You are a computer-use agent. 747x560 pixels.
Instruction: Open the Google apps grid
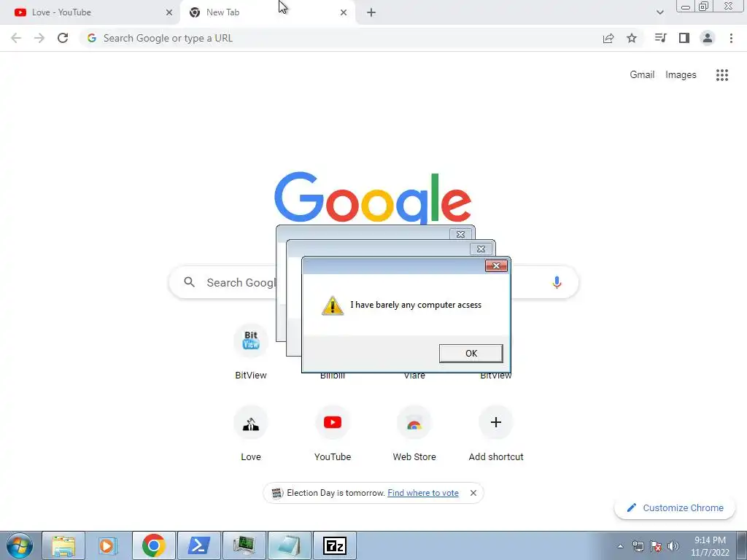722,75
